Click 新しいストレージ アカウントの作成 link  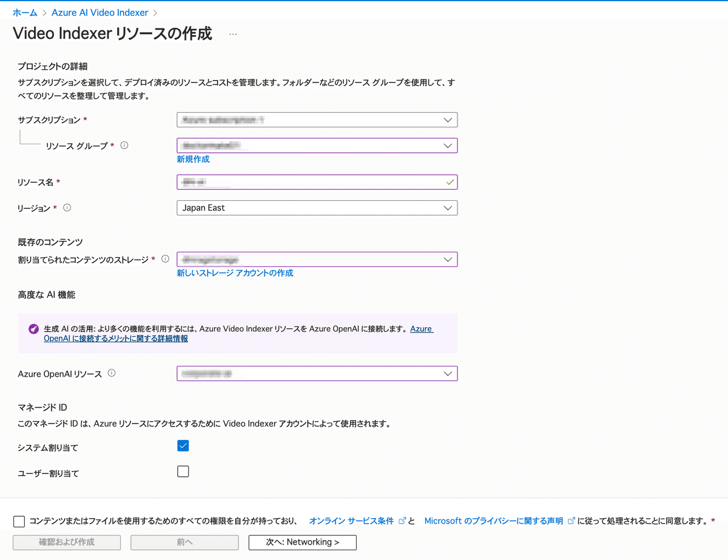[x=235, y=273]
